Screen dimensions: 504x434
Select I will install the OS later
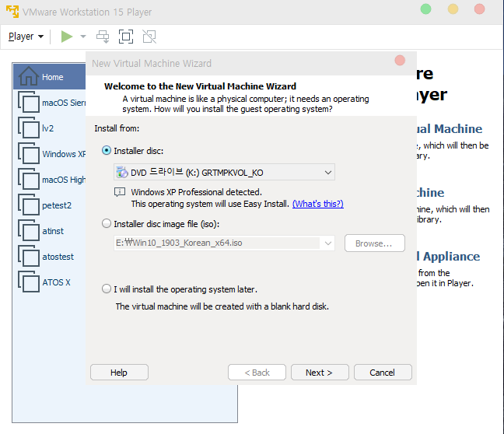pos(107,289)
